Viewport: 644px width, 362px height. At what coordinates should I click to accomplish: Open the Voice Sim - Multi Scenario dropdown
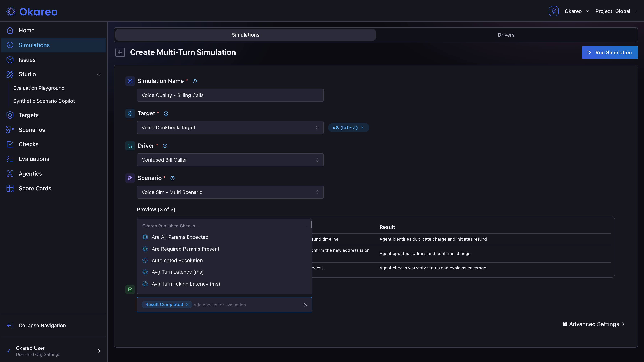click(230, 192)
